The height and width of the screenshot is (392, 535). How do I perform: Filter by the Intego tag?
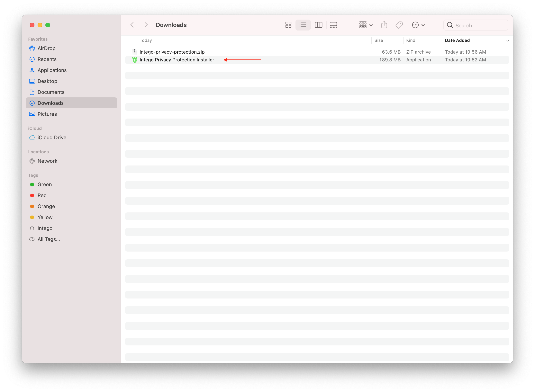(71, 228)
